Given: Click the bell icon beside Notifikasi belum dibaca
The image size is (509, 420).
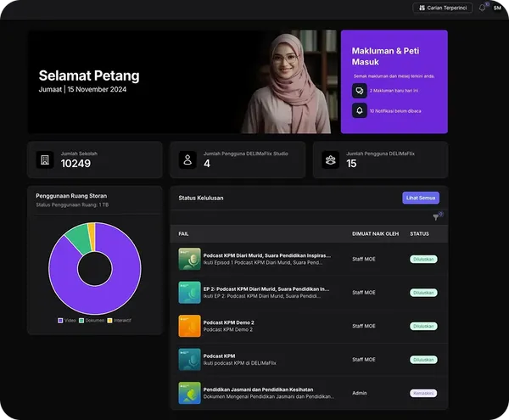Looking at the screenshot, I should [x=360, y=110].
